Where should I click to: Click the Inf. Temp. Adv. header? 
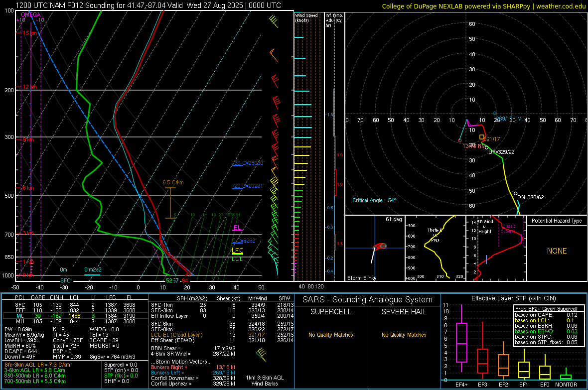(334, 20)
